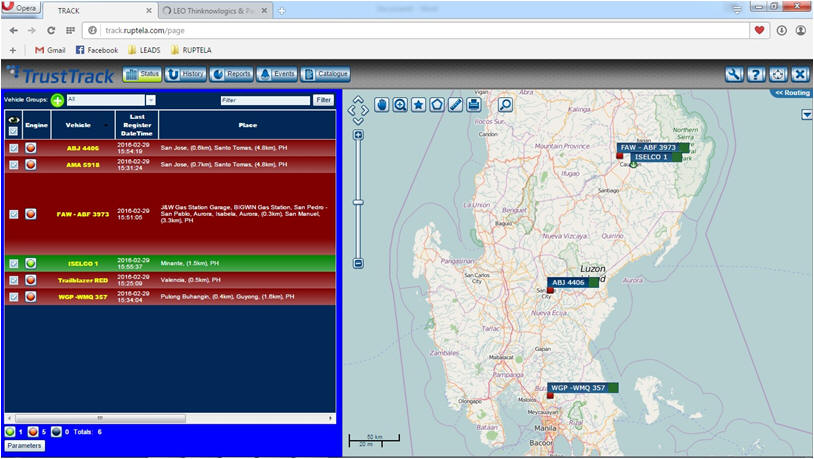Select the Trailblazer RED vehicle name
Viewport: 814px width, 459px height.
83,280
